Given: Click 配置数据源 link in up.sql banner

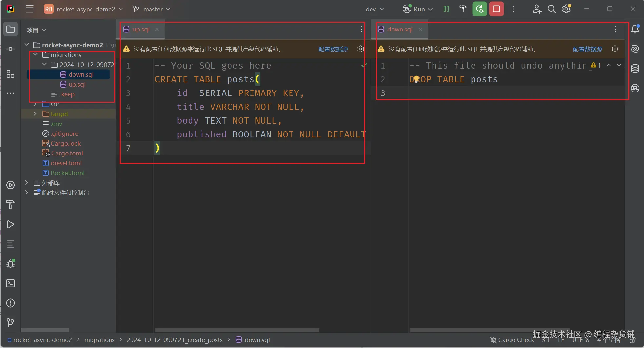Looking at the screenshot, I should (333, 49).
